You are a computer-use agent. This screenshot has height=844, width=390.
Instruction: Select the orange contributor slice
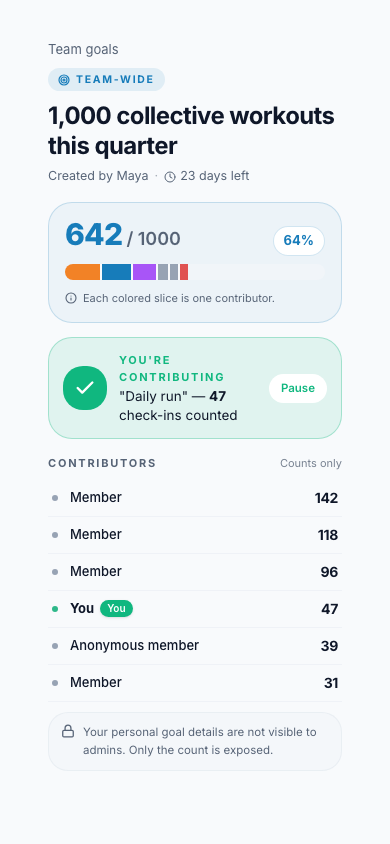coord(82,272)
